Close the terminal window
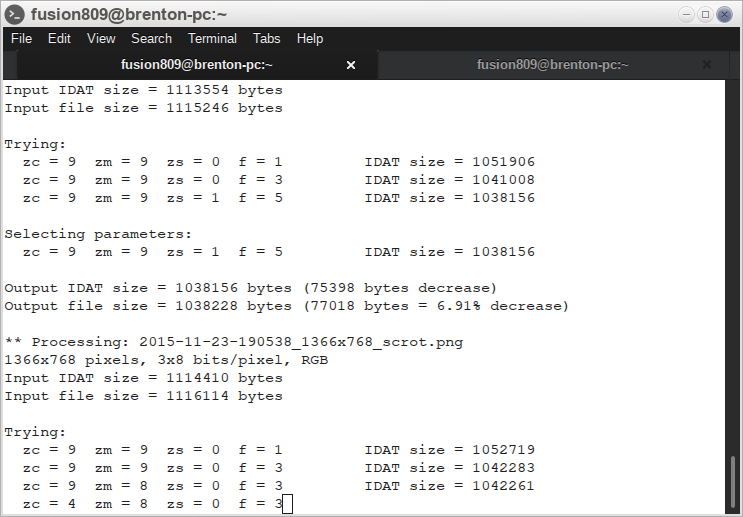The width and height of the screenshot is (743, 517). click(x=724, y=15)
